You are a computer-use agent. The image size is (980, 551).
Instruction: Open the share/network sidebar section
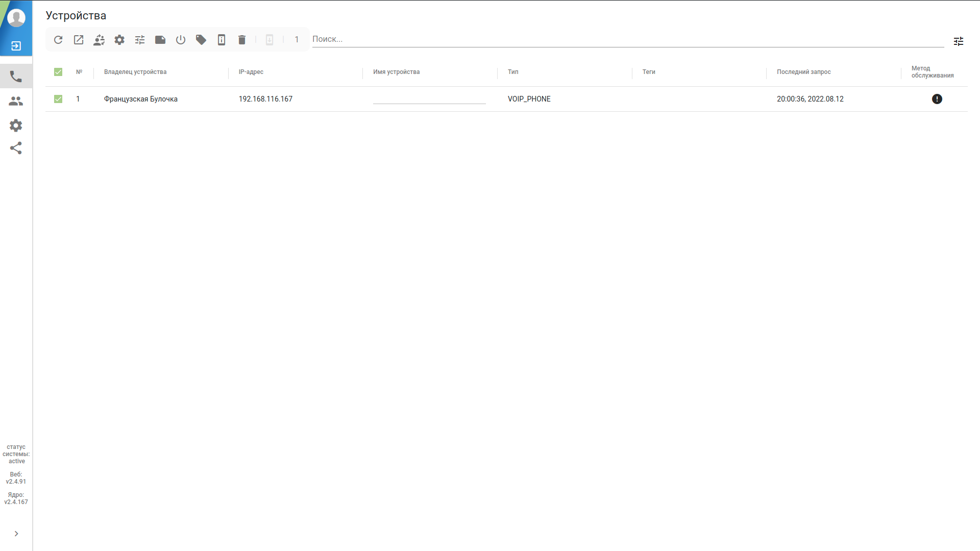tap(16, 148)
